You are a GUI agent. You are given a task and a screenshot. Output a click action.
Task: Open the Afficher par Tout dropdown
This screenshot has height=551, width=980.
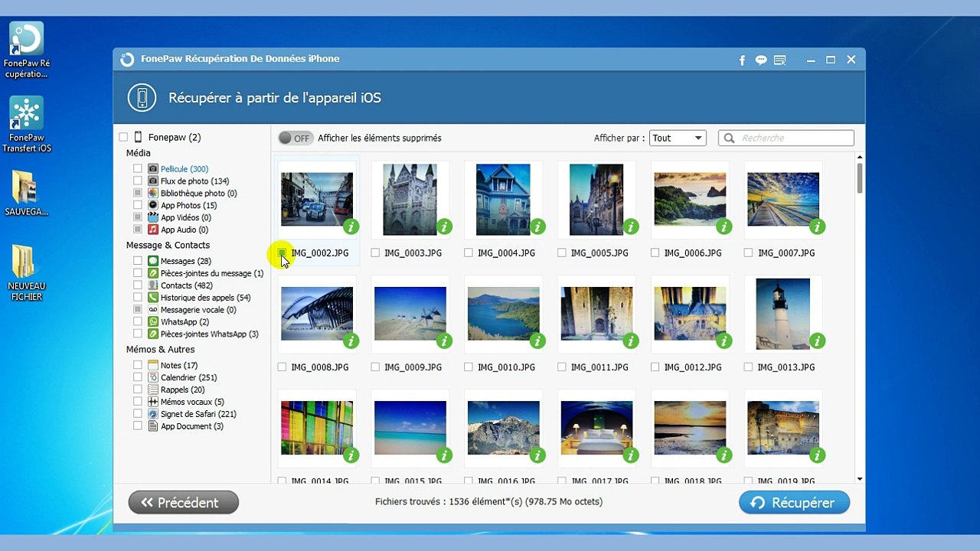pyautogui.click(x=678, y=139)
